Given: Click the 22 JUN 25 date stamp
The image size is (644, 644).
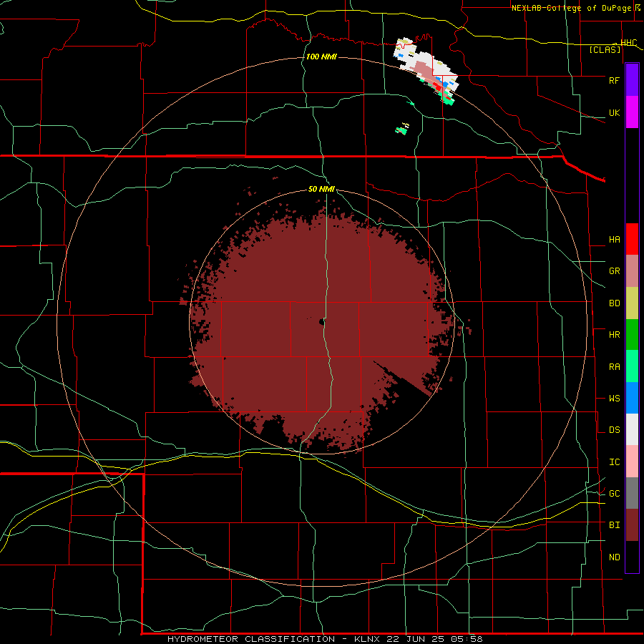Looking at the screenshot, I should click(415, 639).
